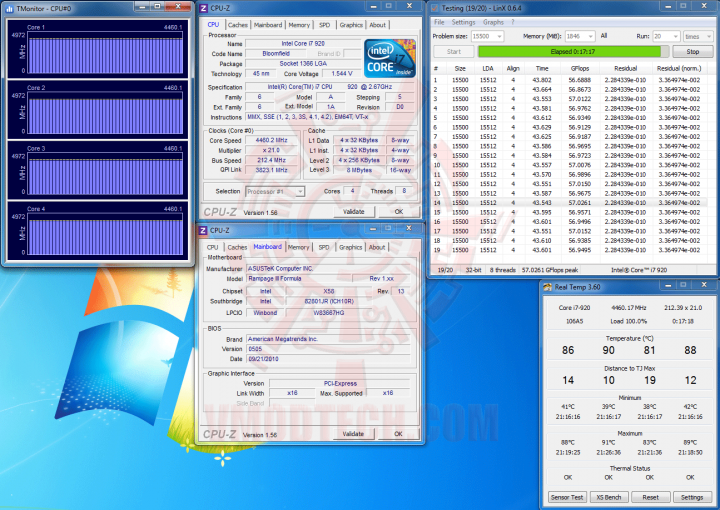Click the TMonitor title bar icon
Image resolution: width=720 pixels, height=510 pixels.
(x=10, y=8)
